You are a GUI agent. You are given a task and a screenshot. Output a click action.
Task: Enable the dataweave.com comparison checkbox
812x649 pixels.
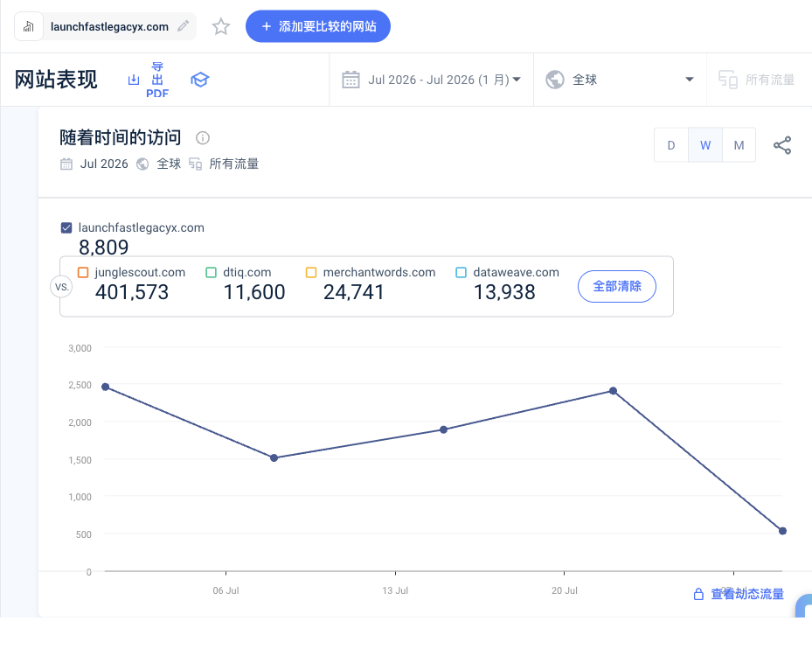click(461, 272)
